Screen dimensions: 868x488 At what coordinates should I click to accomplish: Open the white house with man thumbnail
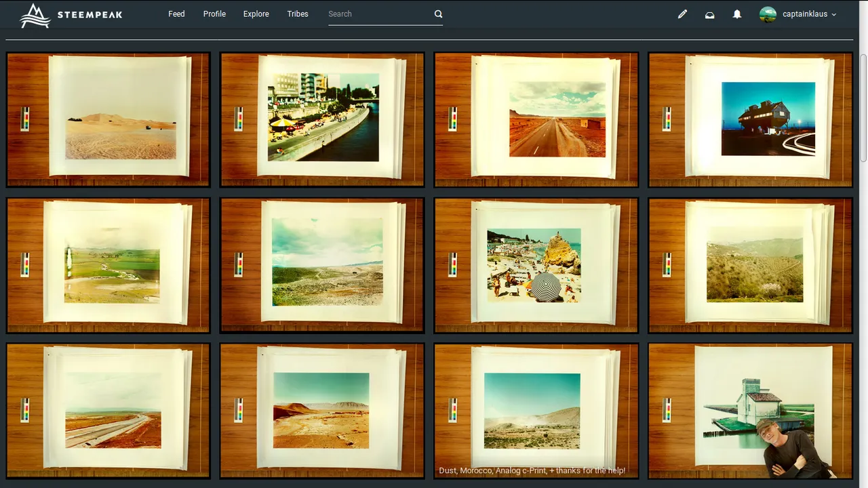pos(750,411)
